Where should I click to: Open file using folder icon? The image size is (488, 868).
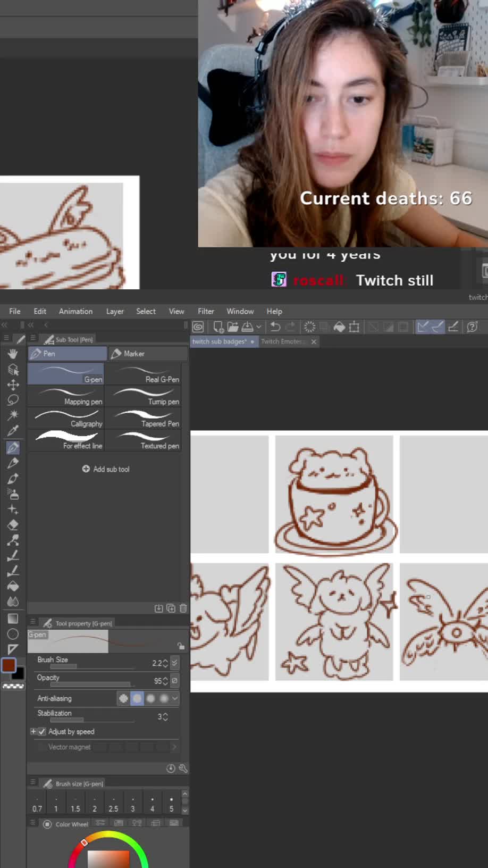[x=233, y=327]
